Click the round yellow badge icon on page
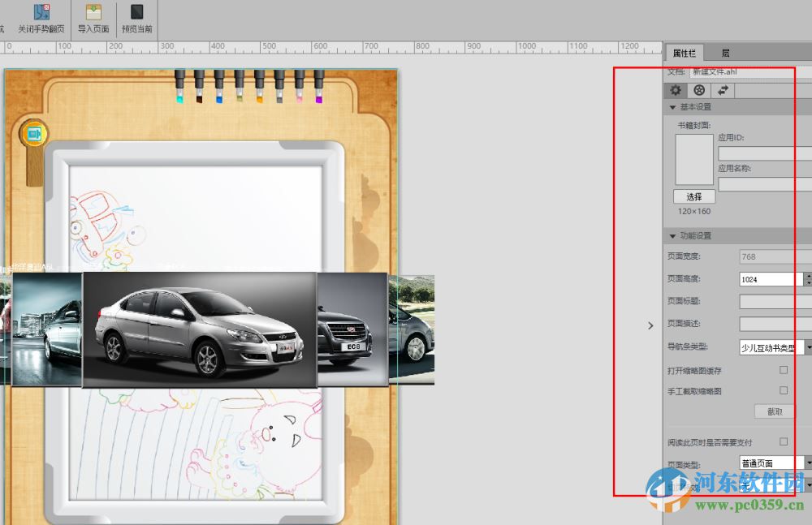Viewport: 812px width, 525px height. tap(33, 132)
